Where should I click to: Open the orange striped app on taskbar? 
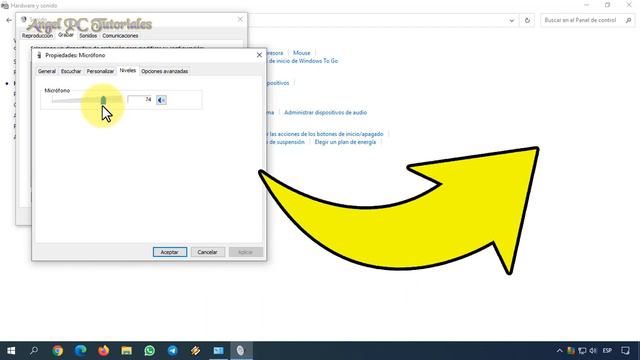196,351
